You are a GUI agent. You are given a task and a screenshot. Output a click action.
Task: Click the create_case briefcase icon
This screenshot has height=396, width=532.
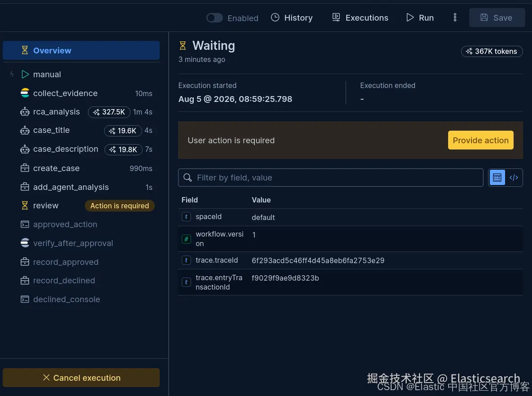[x=25, y=168]
